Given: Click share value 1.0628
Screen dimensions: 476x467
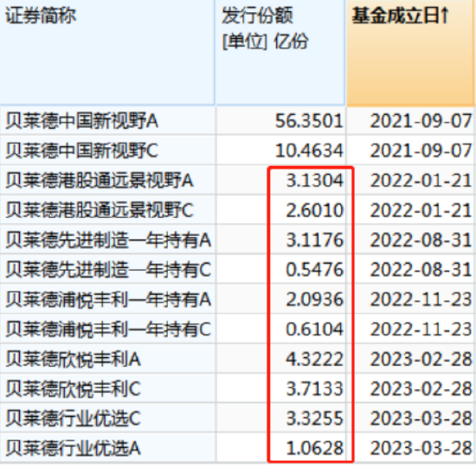Looking at the screenshot, I should pyautogui.click(x=315, y=448).
